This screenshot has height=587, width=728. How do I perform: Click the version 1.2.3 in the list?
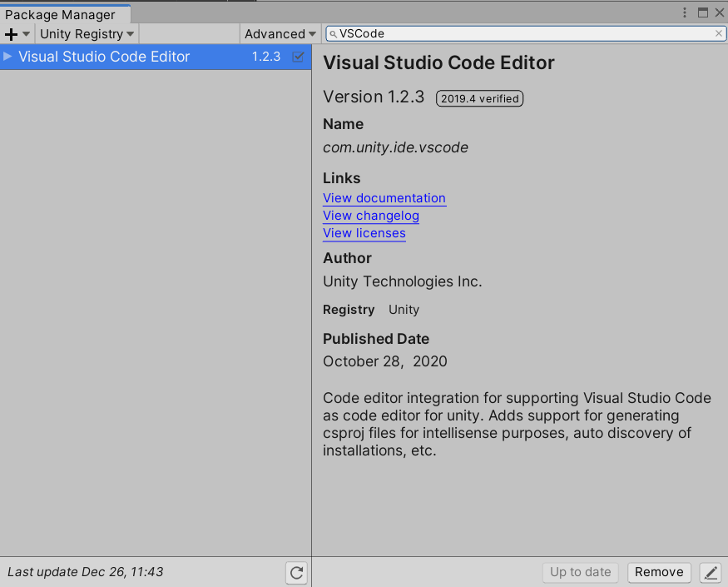266,57
